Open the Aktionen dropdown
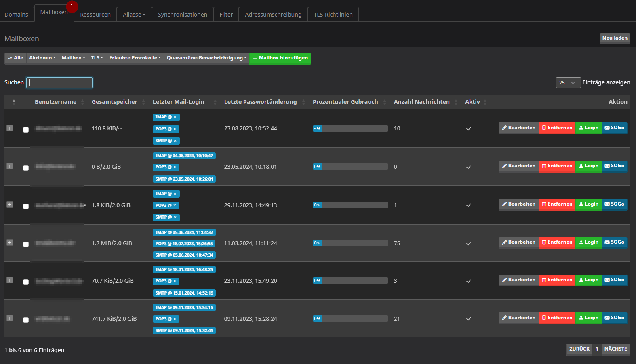 (x=42, y=58)
